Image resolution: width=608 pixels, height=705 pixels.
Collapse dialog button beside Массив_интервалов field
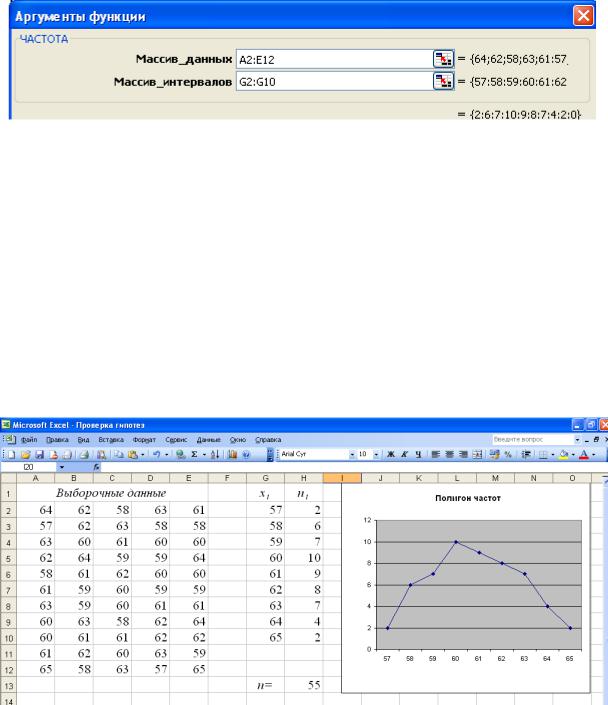(x=443, y=81)
